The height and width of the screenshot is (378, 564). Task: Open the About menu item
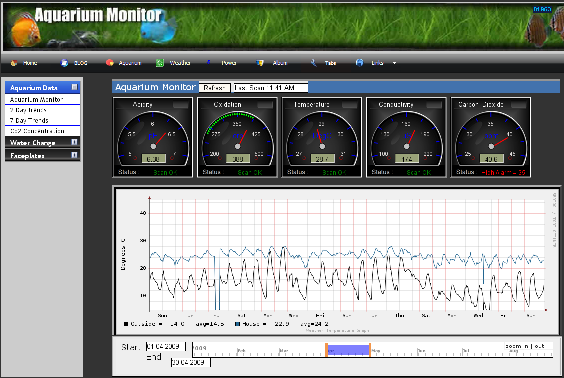click(279, 63)
